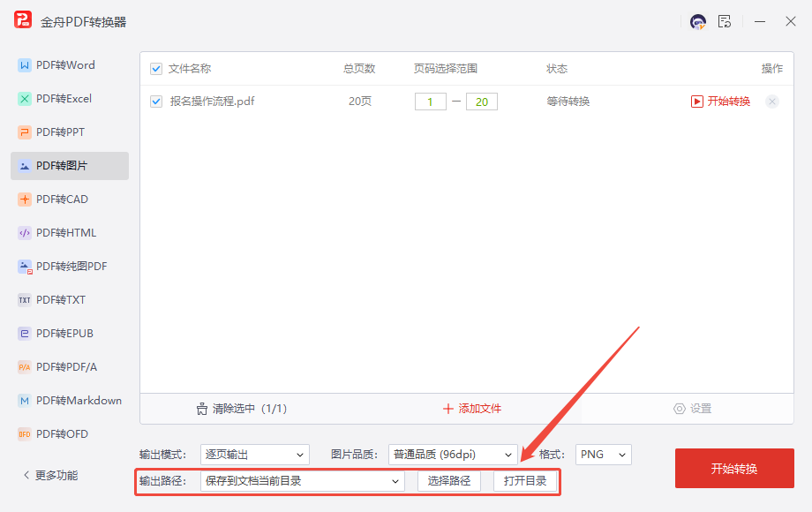The width and height of the screenshot is (812, 512).
Task: Click the PDF转CAD sidebar icon
Action: pyautogui.click(x=25, y=200)
